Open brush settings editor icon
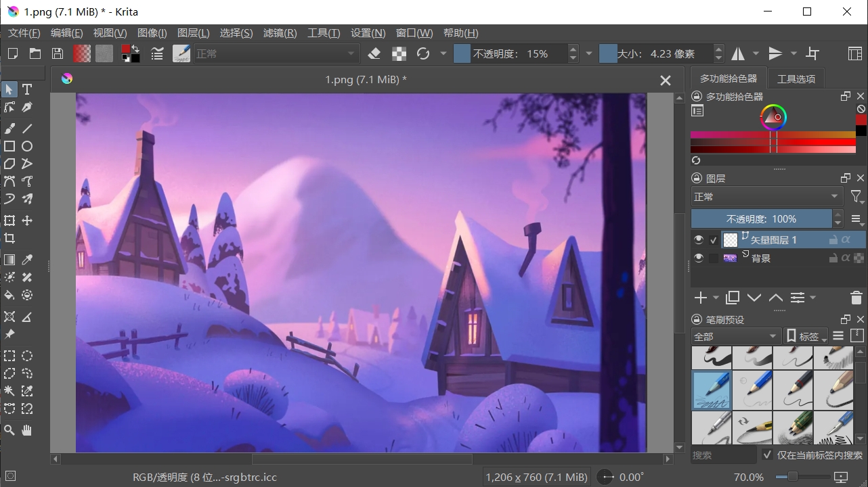 coord(157,53)
